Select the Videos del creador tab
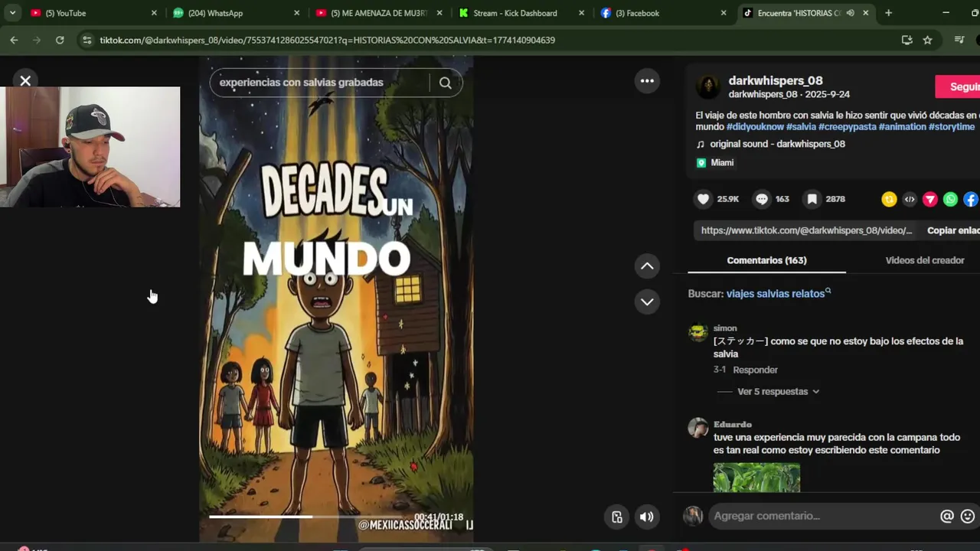 924,260
